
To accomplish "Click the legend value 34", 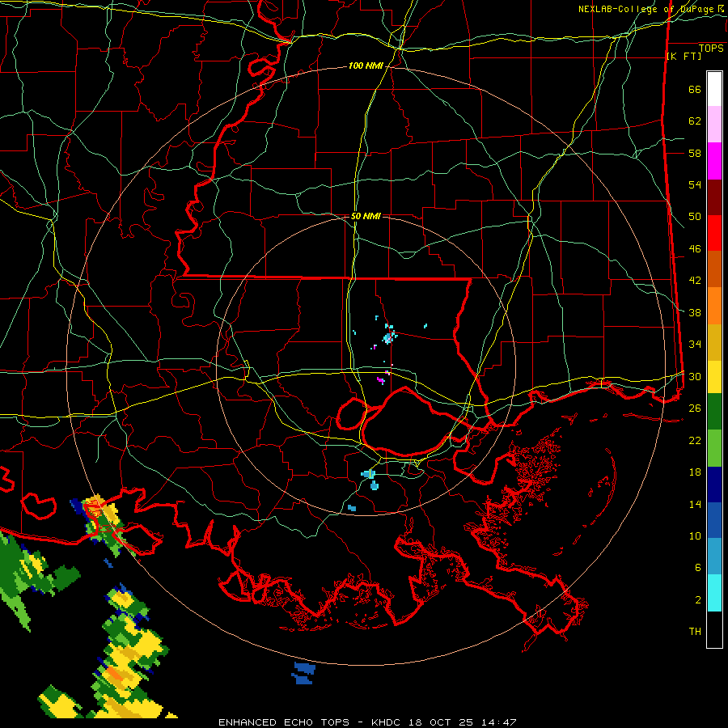I will [x=695, y=345].
